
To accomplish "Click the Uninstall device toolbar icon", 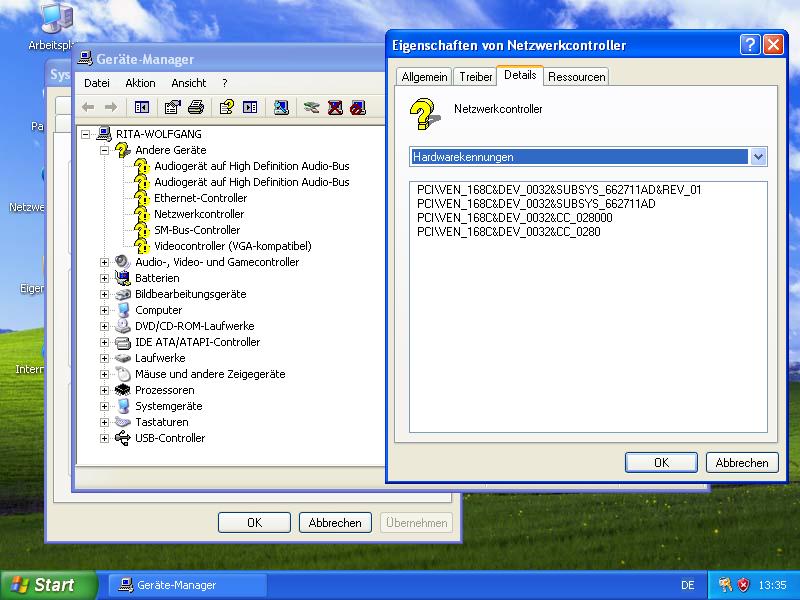I will point(335,107).
